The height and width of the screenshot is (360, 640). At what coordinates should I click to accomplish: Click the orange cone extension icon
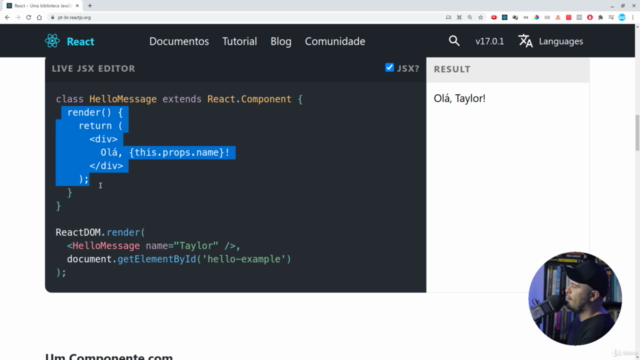pyautogui.click(x=558, y=17)
